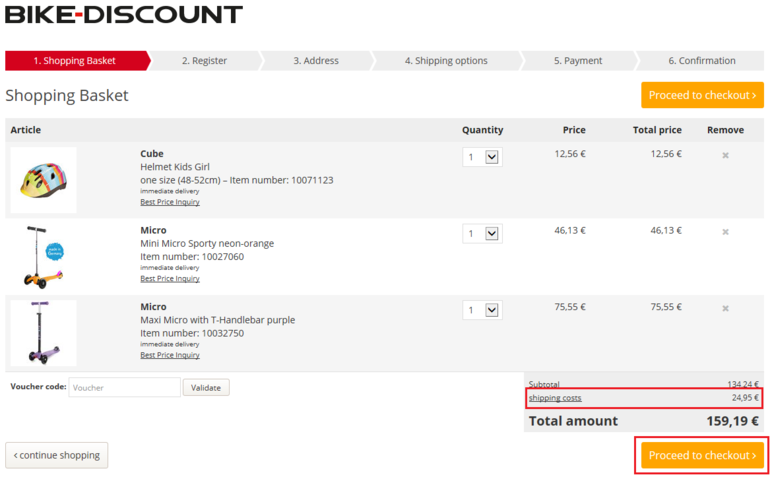Open quantity dropdown for Cube helmet
770x479 pixels.
[482, 157]
